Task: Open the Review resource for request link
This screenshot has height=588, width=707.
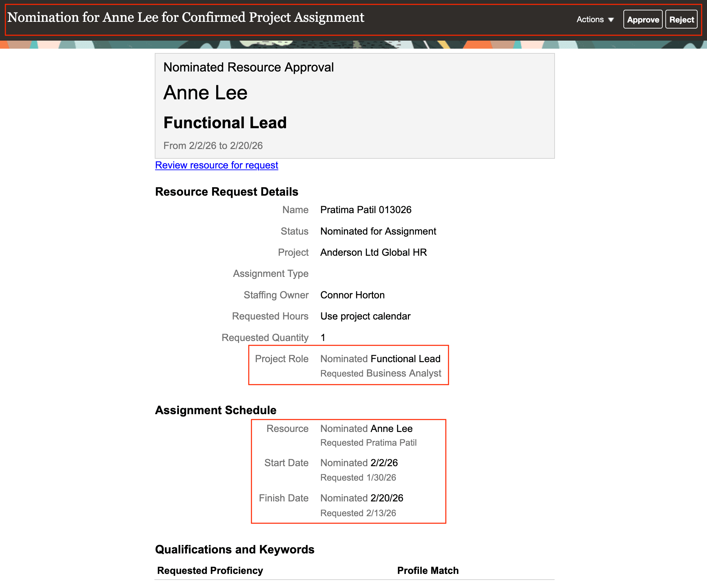Action: 217,165
